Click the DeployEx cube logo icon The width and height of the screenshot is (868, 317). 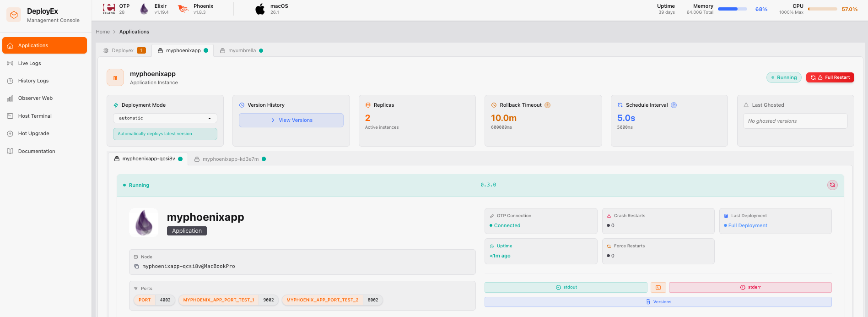(14, 15)
